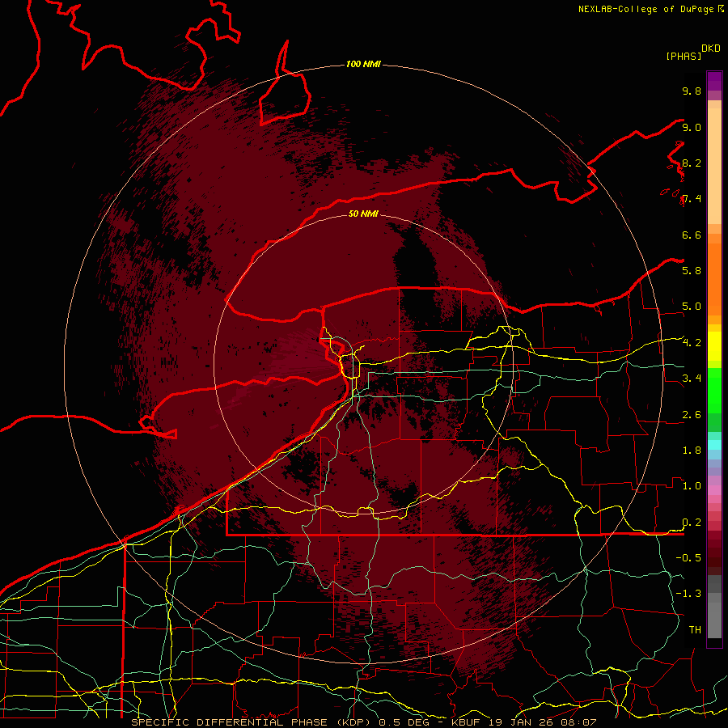Click the 1.8 value on the color scale

tap(692, 451)
